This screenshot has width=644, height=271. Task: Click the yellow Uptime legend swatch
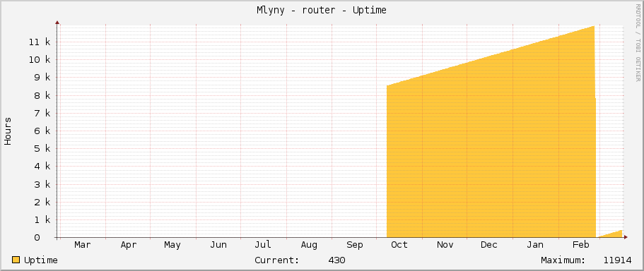[x=16, y=260]
